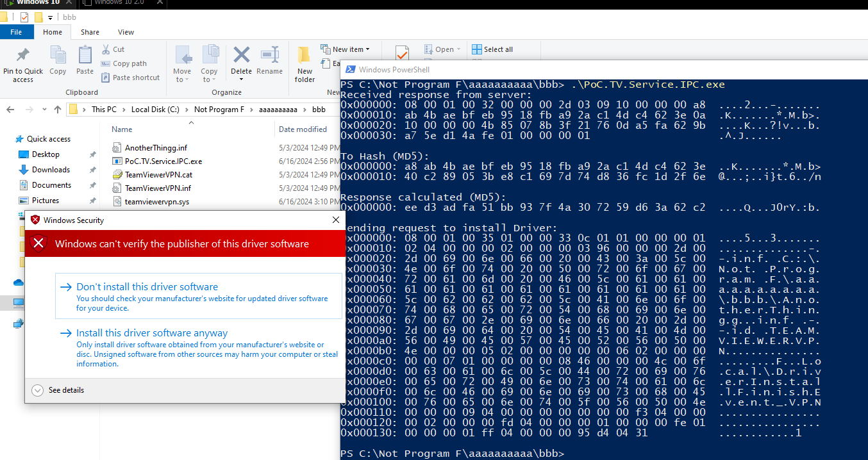
Task: Click the PowerShell prompt at the bottom
Action: click(x=453, y=454)
